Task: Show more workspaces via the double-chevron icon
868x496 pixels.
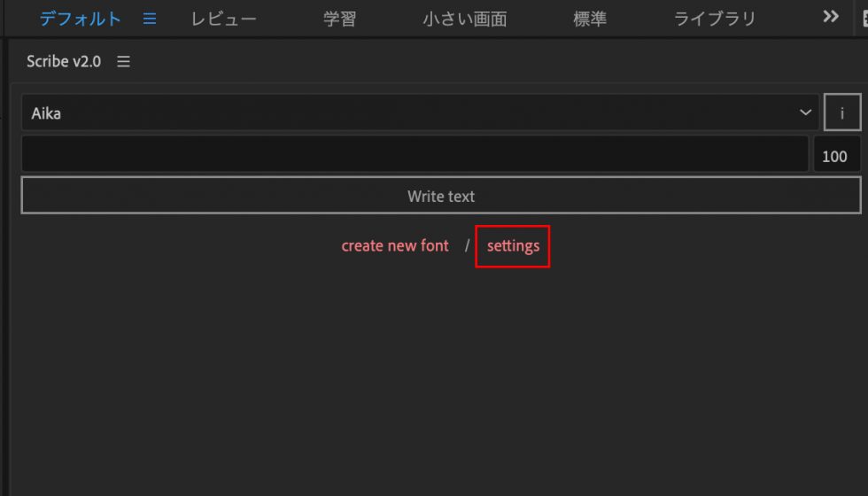Action: pos(831,17)
